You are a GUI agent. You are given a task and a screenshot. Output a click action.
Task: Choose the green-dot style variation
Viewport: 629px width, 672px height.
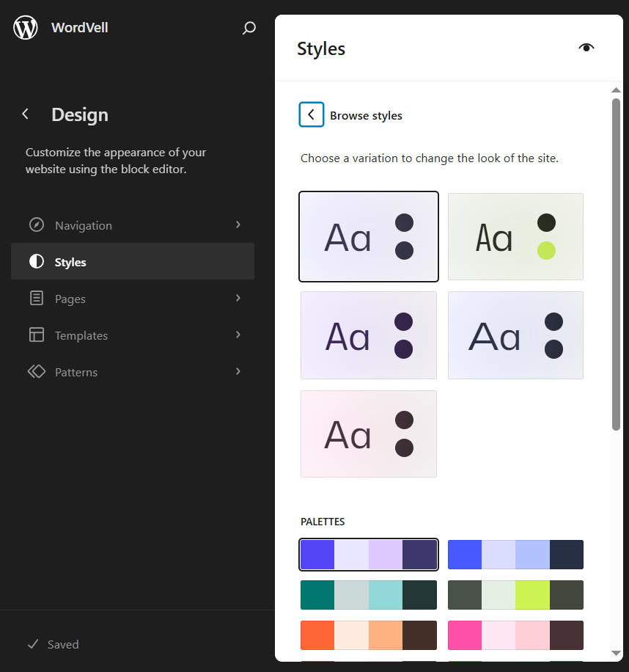(x=515, y=236)
